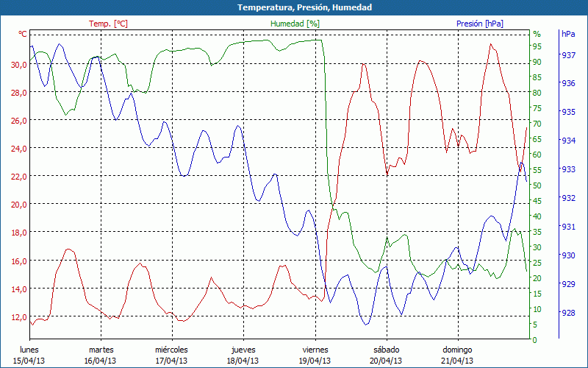Select the green Humedad [%] legend label

(295, 24)
